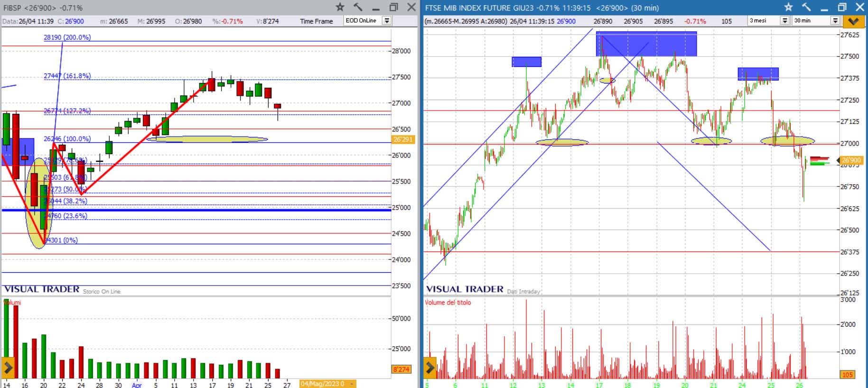Click the Apr month label on FIBSP date axis
This screenshot has width=868, height=388.
[x=137, y=385]
